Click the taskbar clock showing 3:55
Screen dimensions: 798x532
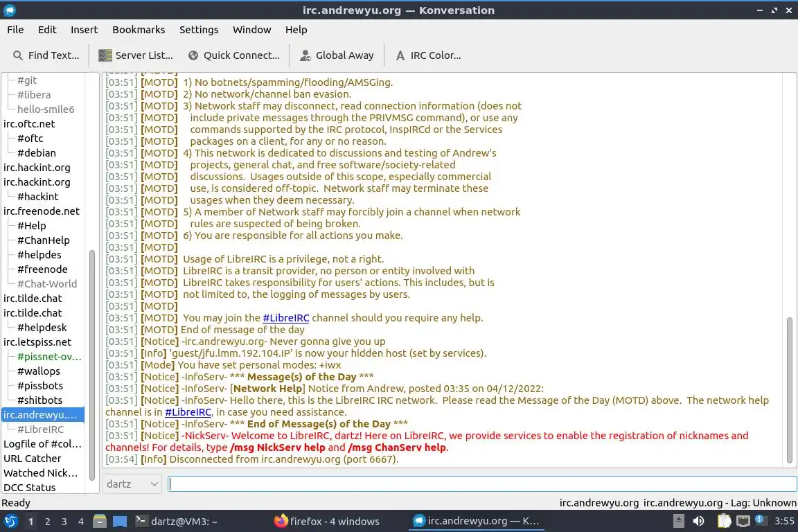pos(783,521)
